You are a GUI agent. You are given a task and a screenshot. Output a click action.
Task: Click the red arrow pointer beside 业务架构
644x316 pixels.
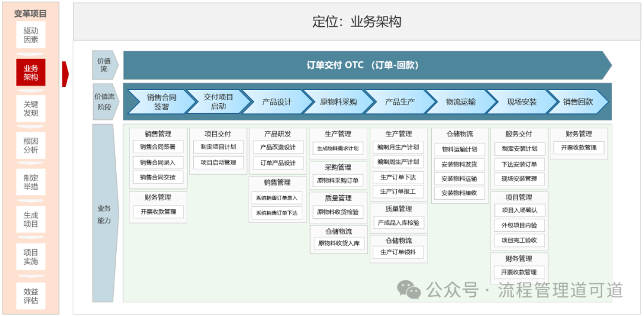(x=65, y=73)
